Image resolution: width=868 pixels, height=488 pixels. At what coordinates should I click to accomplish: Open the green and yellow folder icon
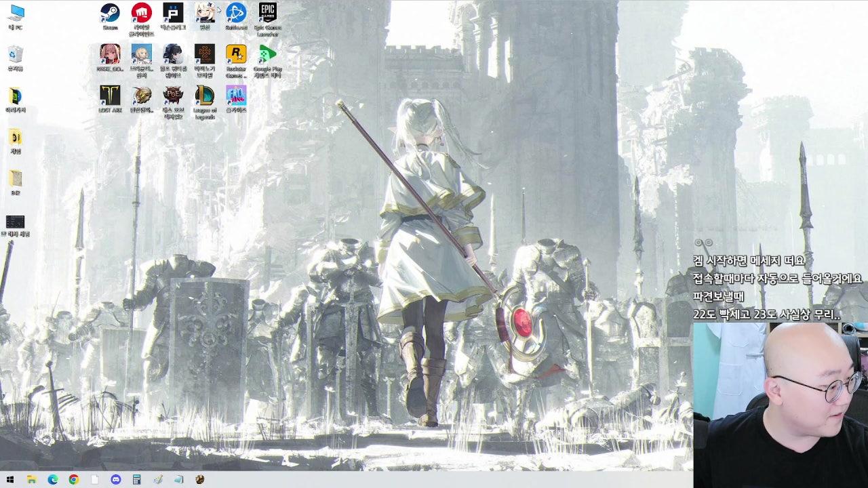15,100
